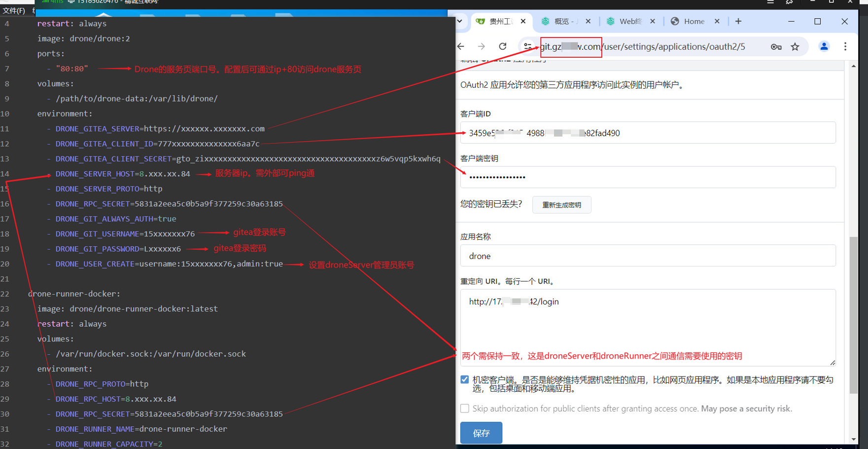Open 文件(F) menu in editor
This screenshot has width=868, height=449.
click(14, 10)
